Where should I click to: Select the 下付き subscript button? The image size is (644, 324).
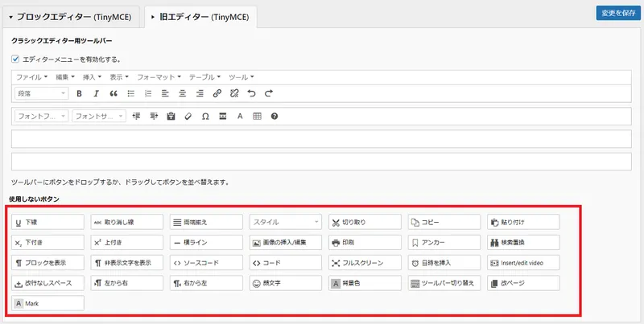pyautogui.click(x=47, y=242)
